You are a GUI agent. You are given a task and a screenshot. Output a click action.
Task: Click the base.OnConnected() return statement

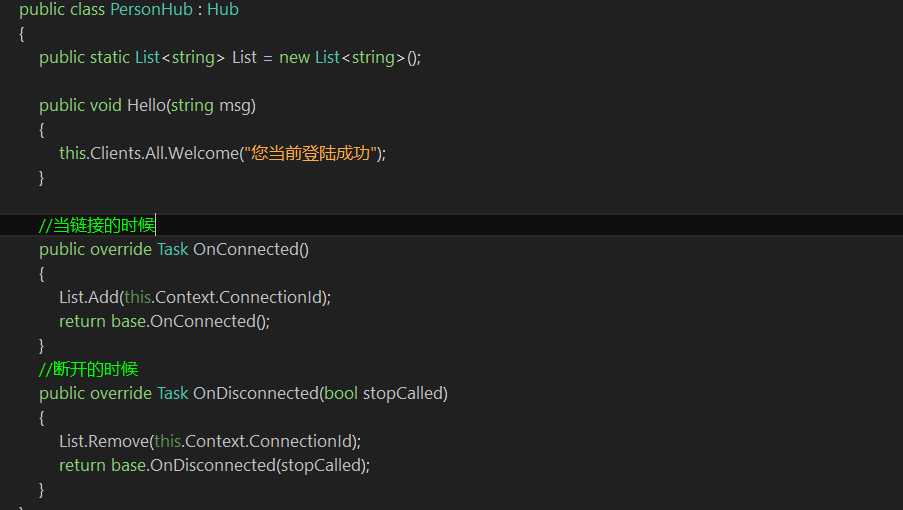(190, 321)
